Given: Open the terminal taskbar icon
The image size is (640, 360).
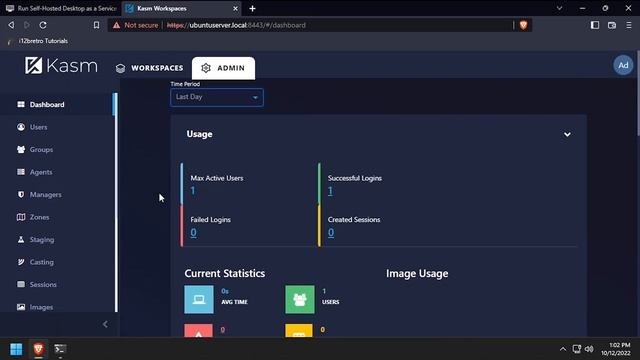Looking at the screenshot, I should 60,349.
